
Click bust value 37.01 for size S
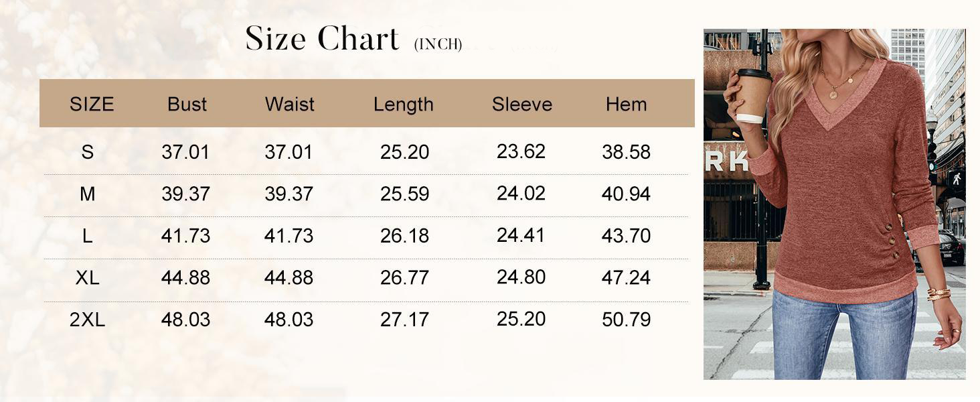click(185, 152)
